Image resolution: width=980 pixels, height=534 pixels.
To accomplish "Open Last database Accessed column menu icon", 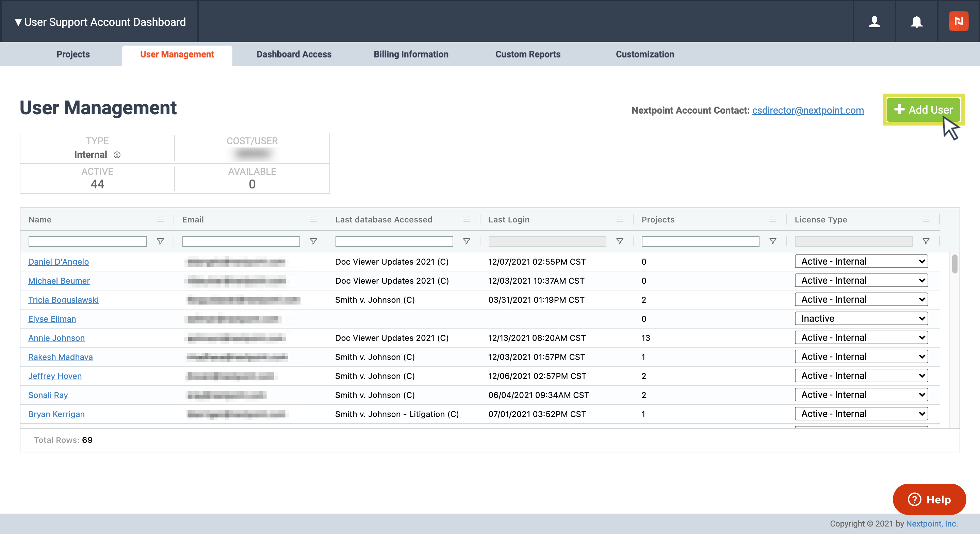I will [467, 219].
